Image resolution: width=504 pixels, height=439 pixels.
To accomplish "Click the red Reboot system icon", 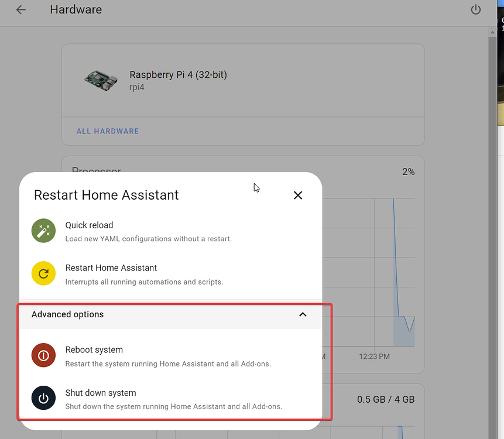I will [43, 355].
